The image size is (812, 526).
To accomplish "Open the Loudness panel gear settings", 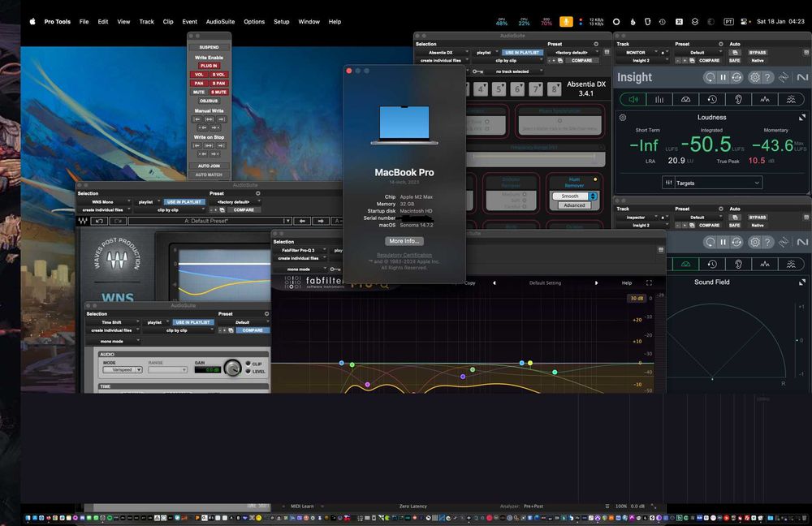I will [x=623, y=118].
